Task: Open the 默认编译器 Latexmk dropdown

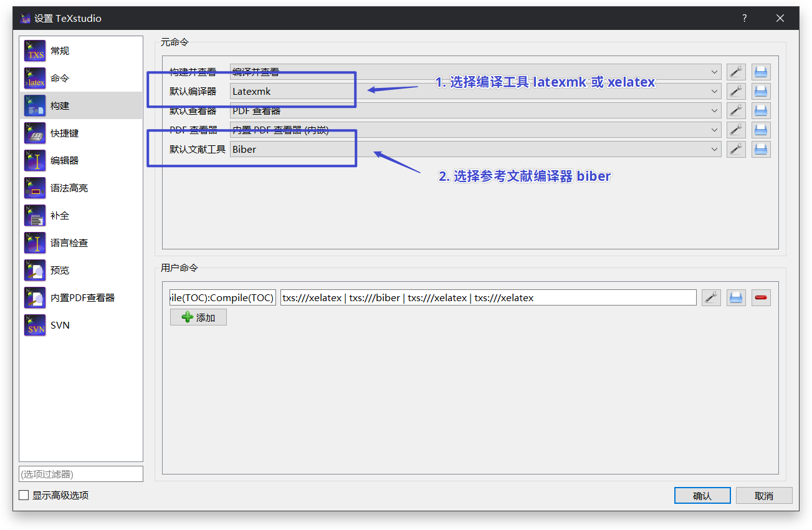Action: [x=475, y=91]
